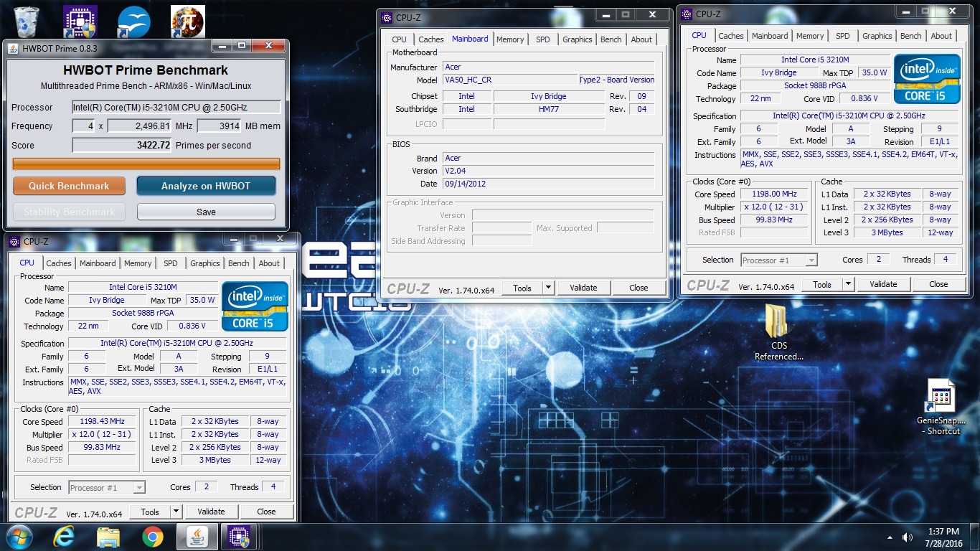Click the Intel Core i5 logo in bottom-left CPU-Z
Viewport: 980px width, 551px height.
tap(255, 306)
